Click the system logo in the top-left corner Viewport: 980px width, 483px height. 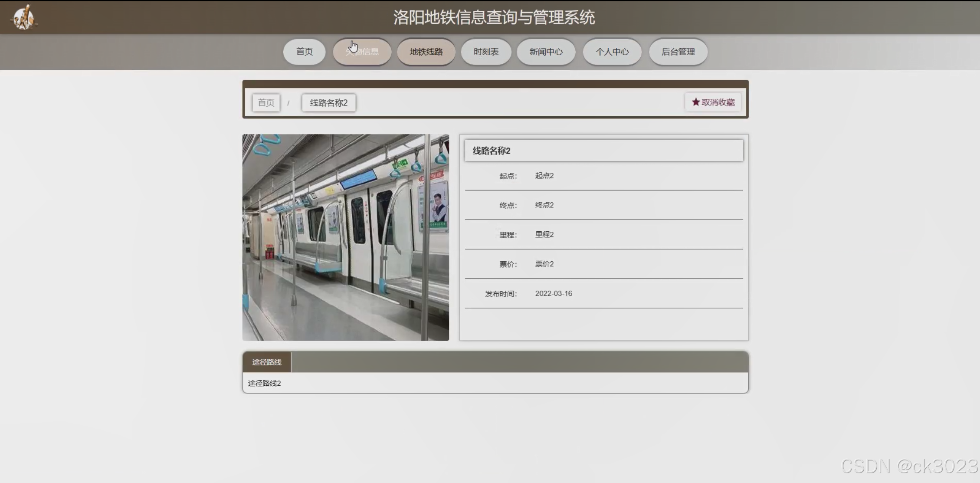click(24, 17)
